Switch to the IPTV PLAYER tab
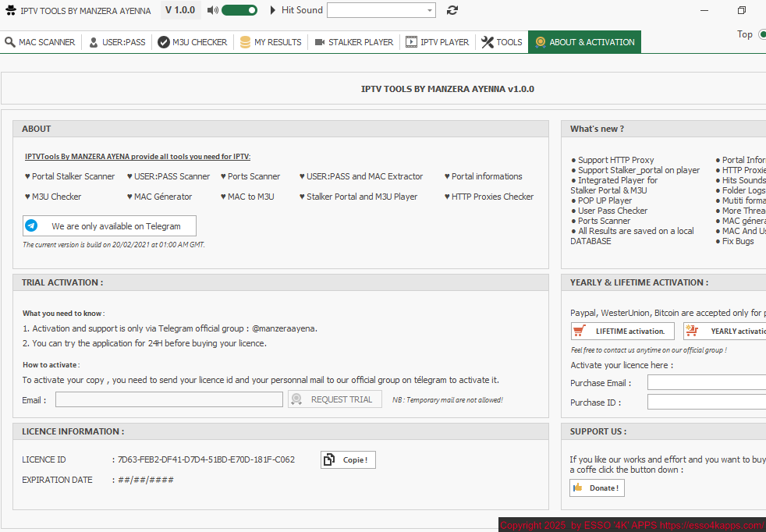This screenshot has height=532, width=766. [438, 42]
